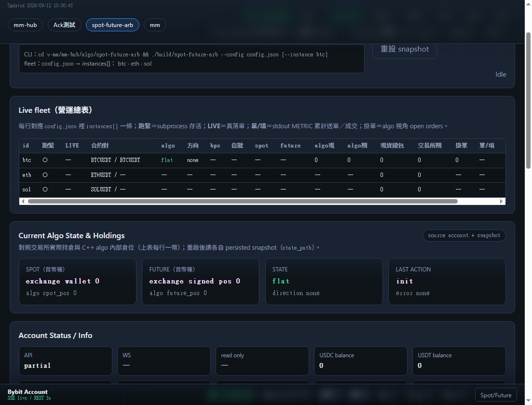532x405 pixels.
Task: Click the init LAST ACTION value
Action: (x=405, y=281)
